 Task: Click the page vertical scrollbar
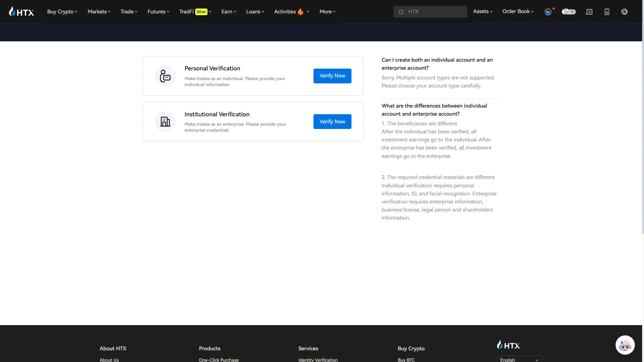click(x=643, y=117)
